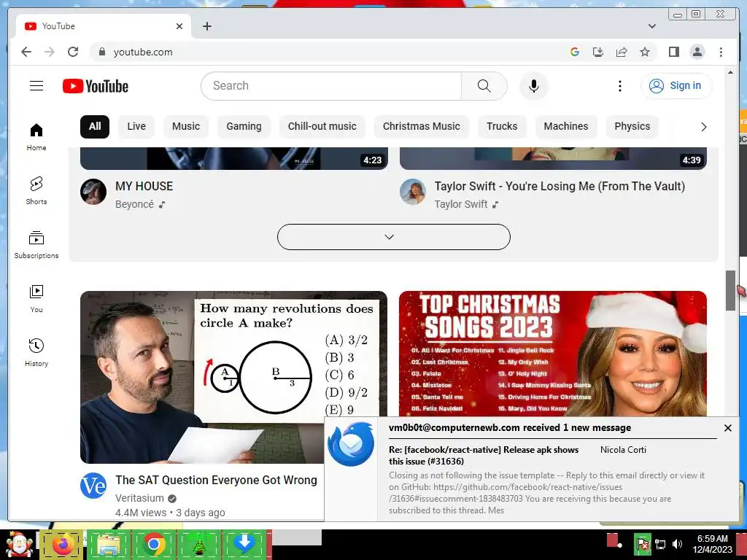Open Home in the sidebar

36,138
